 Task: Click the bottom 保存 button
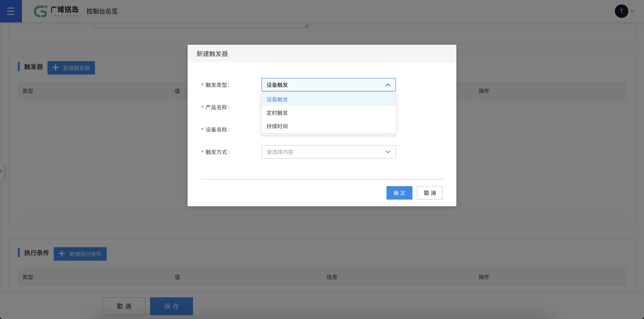point(172,306)
